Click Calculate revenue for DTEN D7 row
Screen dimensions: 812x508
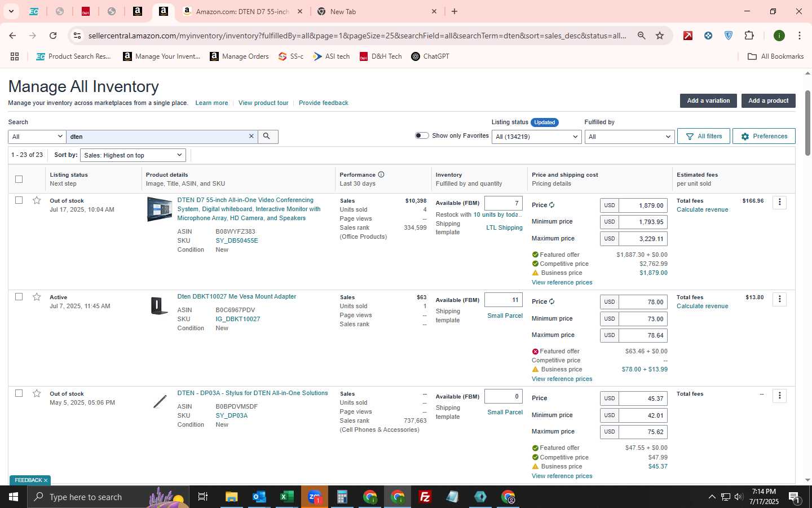[702, 209]
